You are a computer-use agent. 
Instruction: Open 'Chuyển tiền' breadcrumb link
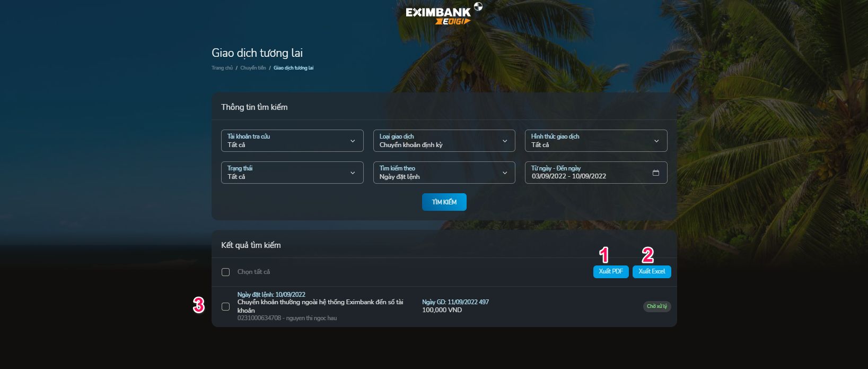click(253, 68)
